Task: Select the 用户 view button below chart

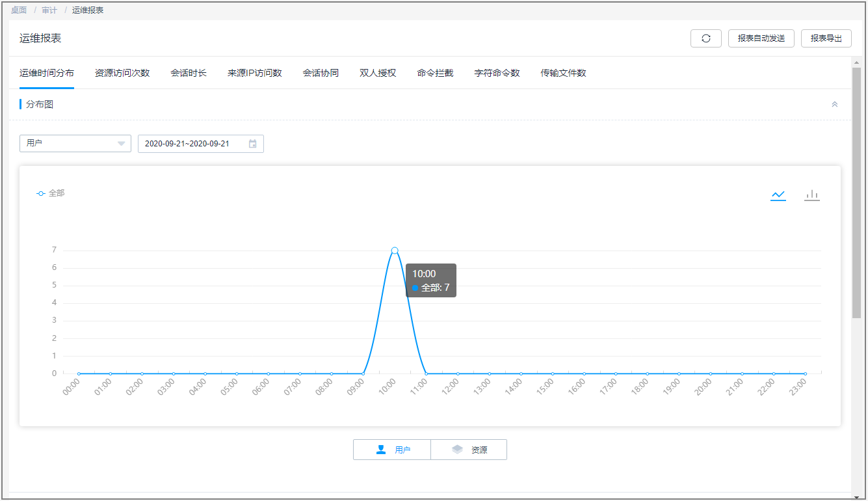Action: 392,450
